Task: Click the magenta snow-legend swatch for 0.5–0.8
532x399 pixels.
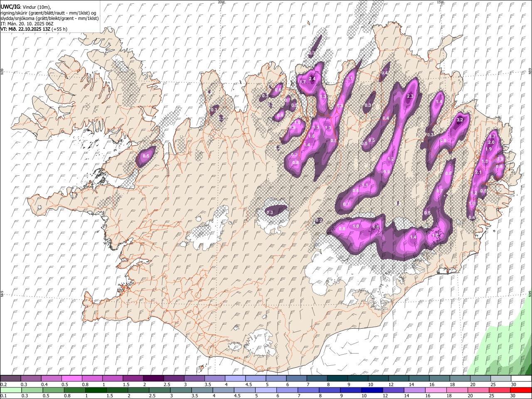Action: click(x=71, y=379)
